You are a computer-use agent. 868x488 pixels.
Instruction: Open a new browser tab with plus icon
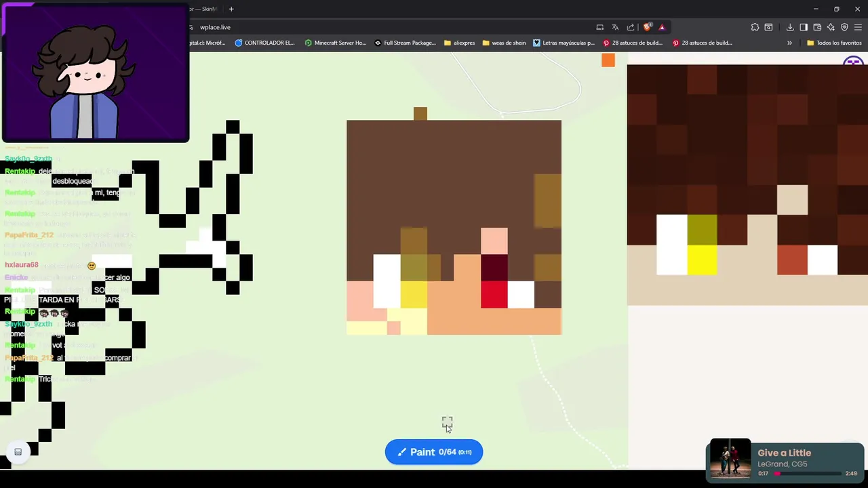pos(231,9)
